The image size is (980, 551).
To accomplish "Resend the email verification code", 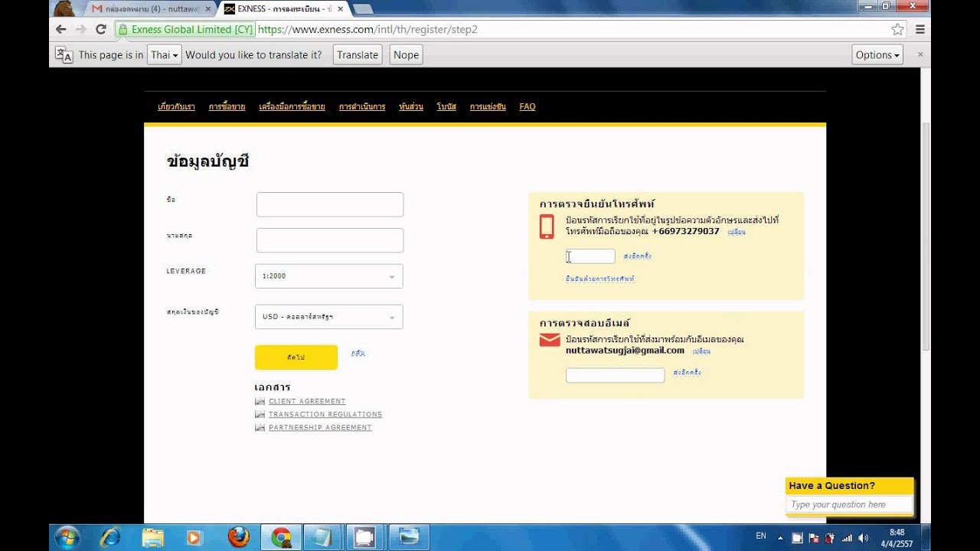I will click(688, 373).
